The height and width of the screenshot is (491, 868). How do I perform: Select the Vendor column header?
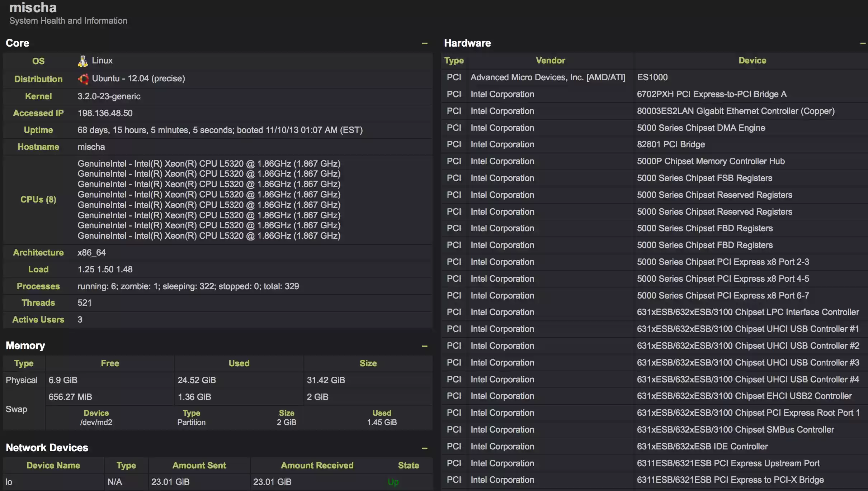[550, 60]
